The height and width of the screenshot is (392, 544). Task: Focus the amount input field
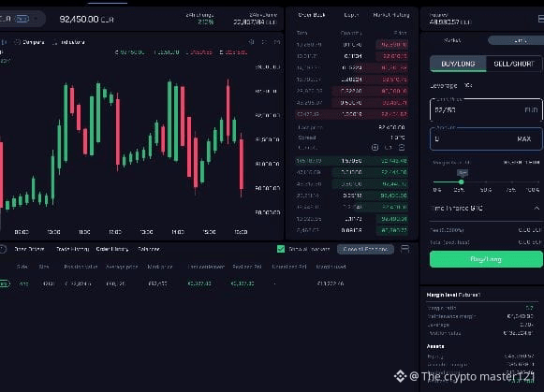(486, 138)
